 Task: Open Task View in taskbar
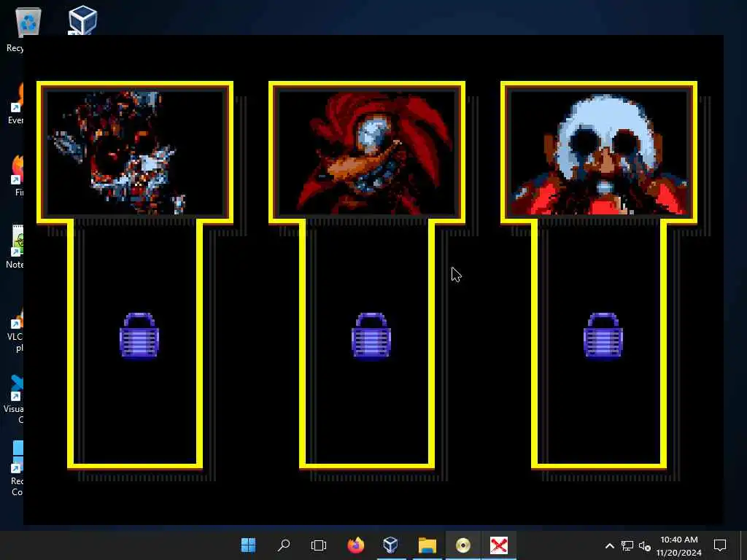(319, 545)
